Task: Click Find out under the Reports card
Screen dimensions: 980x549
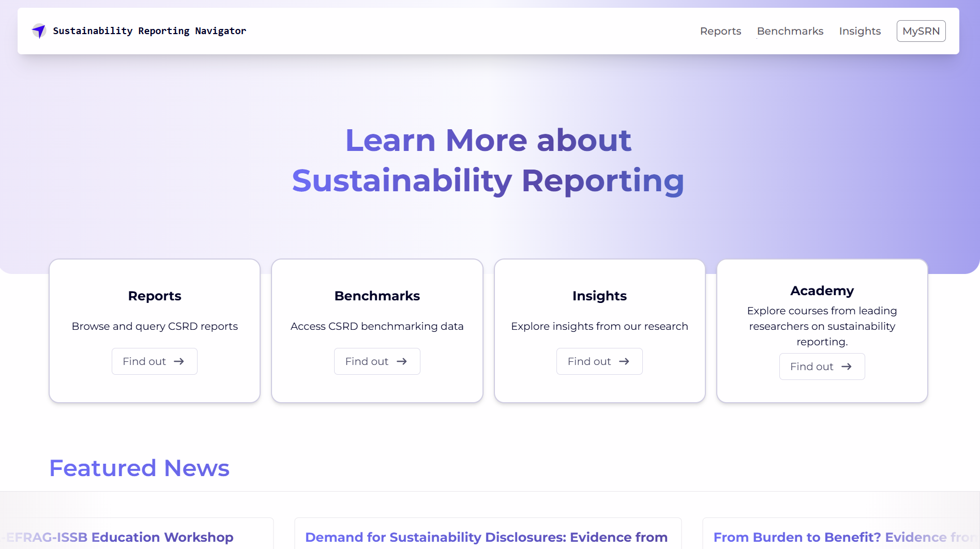Action: coord(154,361)
